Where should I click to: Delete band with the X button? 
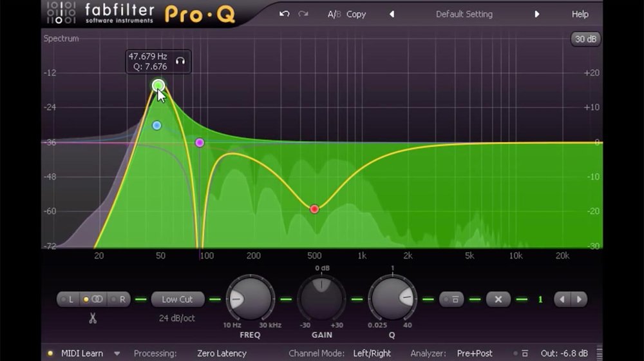(x=498, y=299)
